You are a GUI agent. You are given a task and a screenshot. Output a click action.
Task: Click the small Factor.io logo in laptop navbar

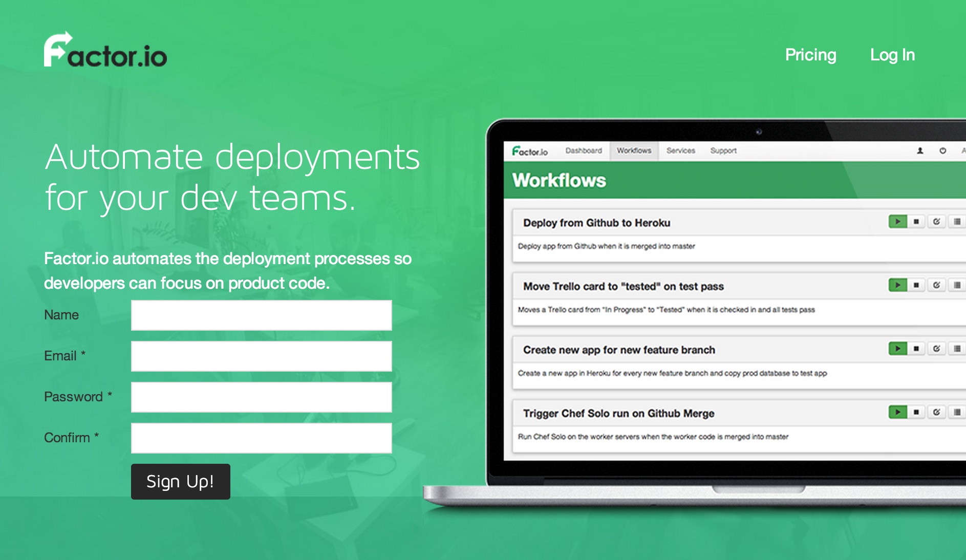coord(530,151)
